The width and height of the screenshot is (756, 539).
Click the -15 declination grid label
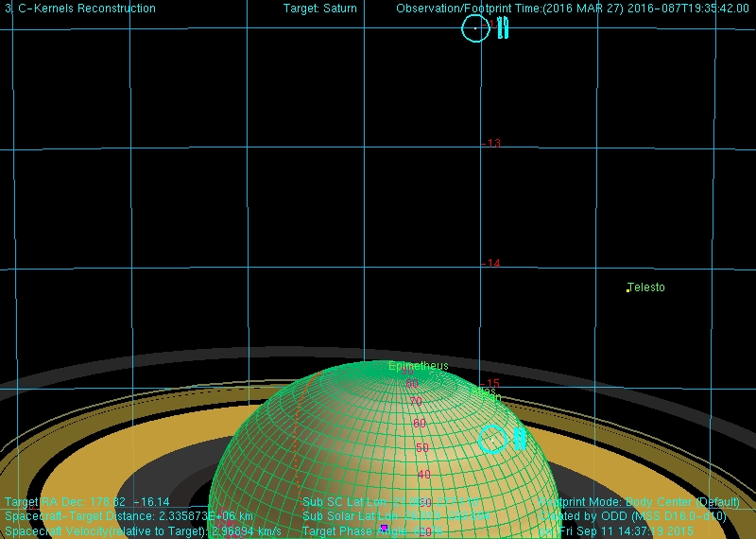click(491, 384)
